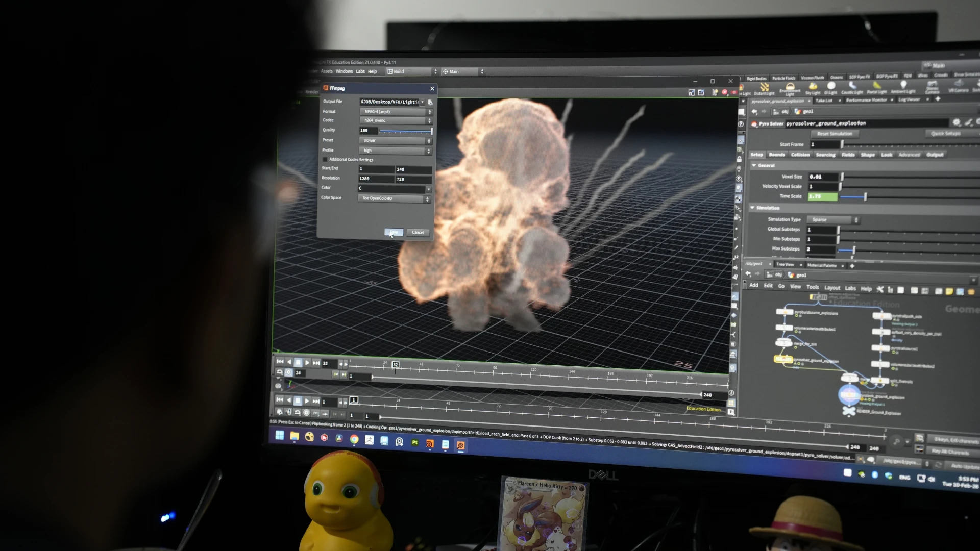This screenshot has height=551, width=980.
Task: Open the Main take dropdown
Action: tap(463, 71)
